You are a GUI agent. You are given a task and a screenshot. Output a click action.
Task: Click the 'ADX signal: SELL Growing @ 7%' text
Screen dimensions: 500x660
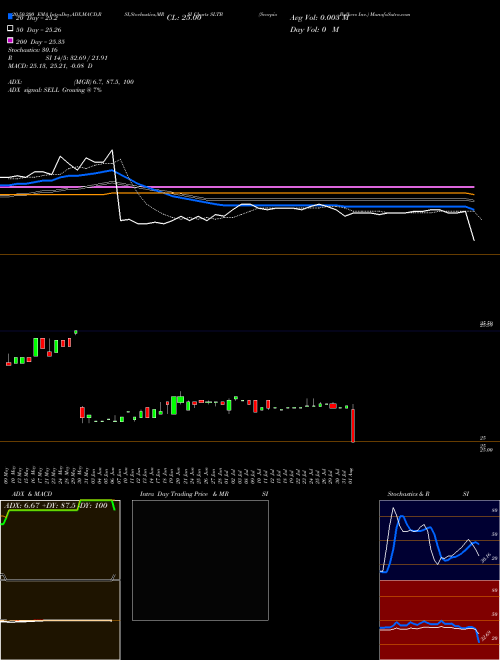click(x=55, y=90)
